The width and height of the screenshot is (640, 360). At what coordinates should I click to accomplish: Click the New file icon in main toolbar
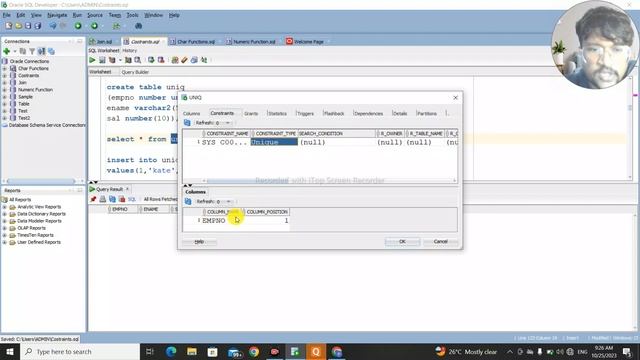pos(9,26)
